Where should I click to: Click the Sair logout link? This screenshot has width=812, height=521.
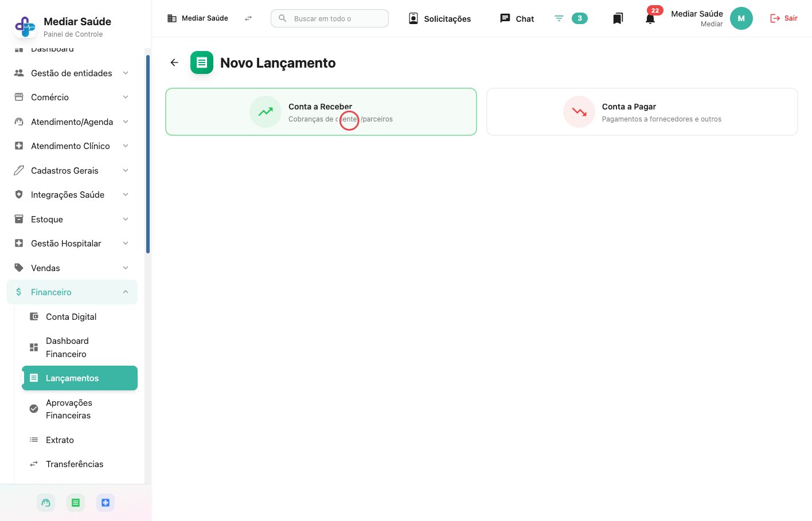pos(784,18)
